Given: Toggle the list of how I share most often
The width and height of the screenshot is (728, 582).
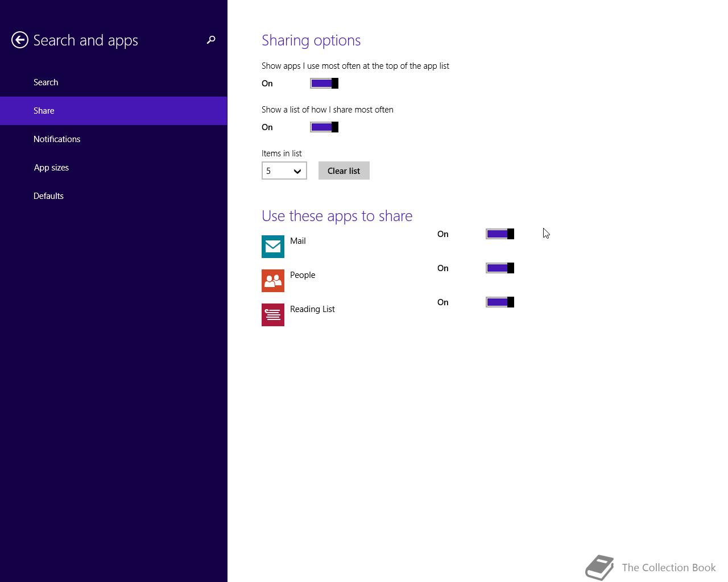Looking at the screenshot, I should click(324, 127).
